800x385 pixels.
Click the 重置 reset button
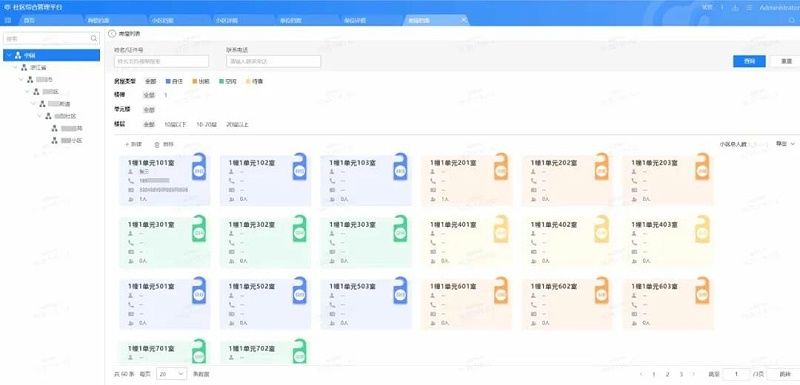(x=786, y=61)
